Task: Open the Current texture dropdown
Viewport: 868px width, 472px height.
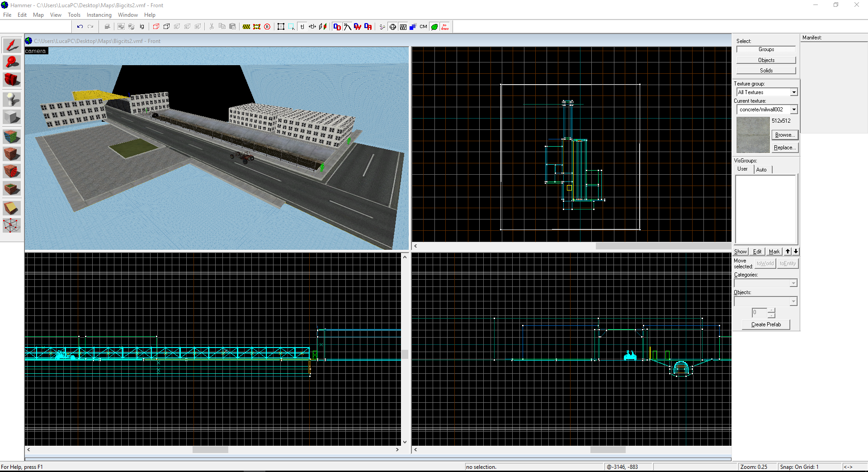Action: click(794, 110)
